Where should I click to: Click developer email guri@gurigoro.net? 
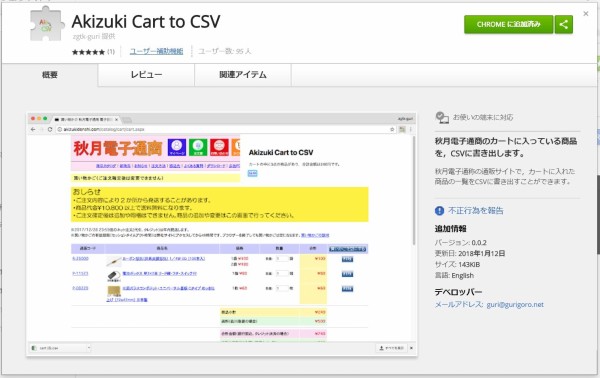515,305
